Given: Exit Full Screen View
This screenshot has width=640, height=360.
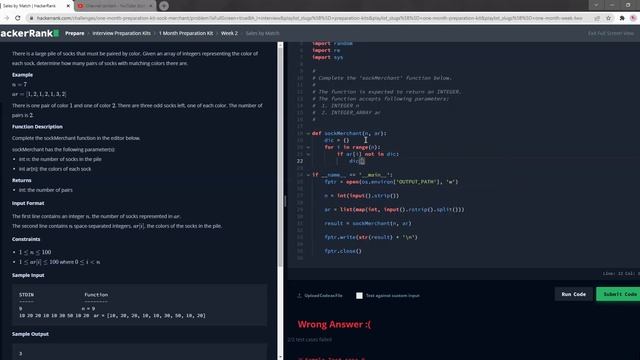Looking at the screenshot, I should 611,33.
